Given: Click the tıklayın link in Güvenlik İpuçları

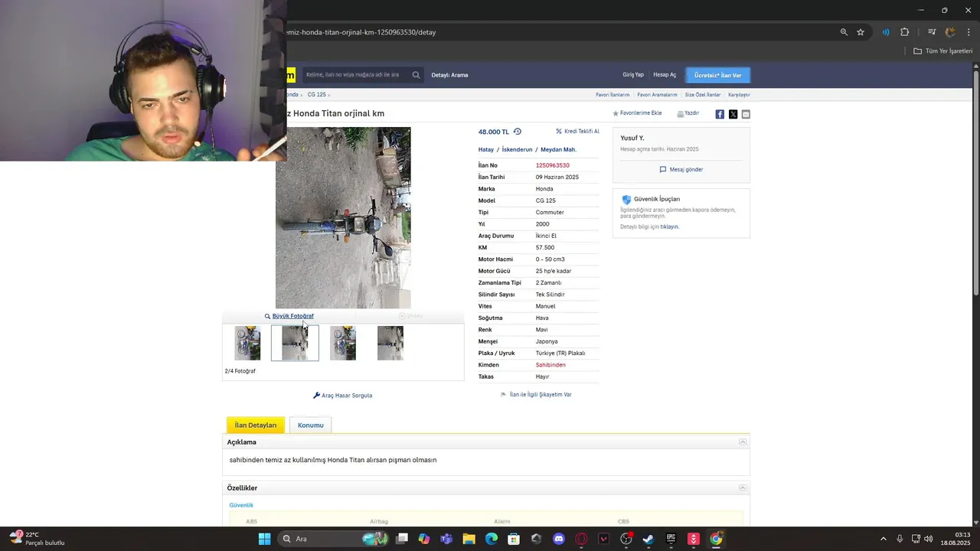Looking at the screenshot, I should coord(669,227).
